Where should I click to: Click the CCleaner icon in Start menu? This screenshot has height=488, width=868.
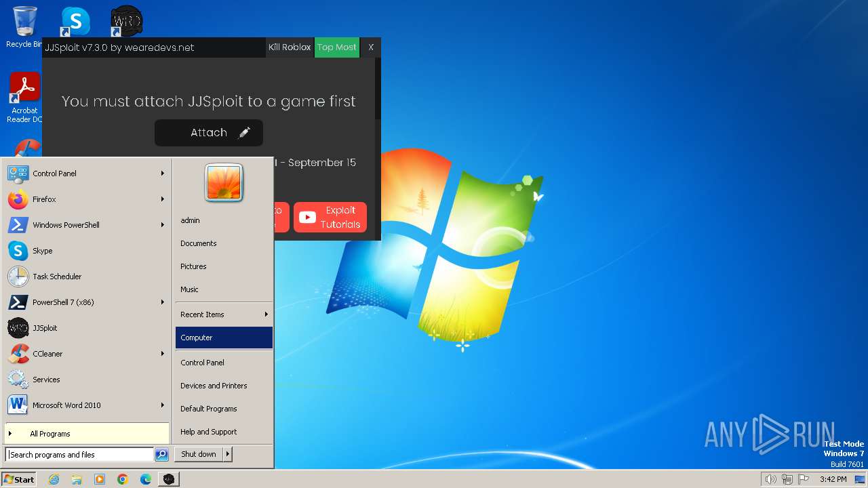pyautogui.click(x=18, y=354)
